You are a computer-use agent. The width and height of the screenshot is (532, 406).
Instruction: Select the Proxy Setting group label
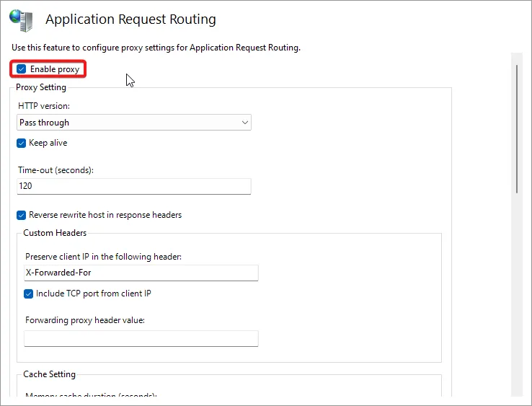tap(41, 87)
